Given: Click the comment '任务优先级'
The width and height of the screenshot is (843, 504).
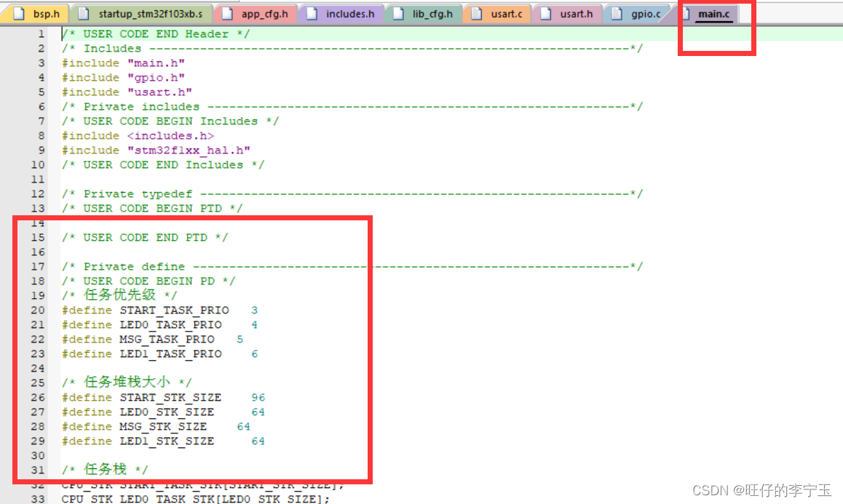Looking at the screenshot, I should 120,295.
